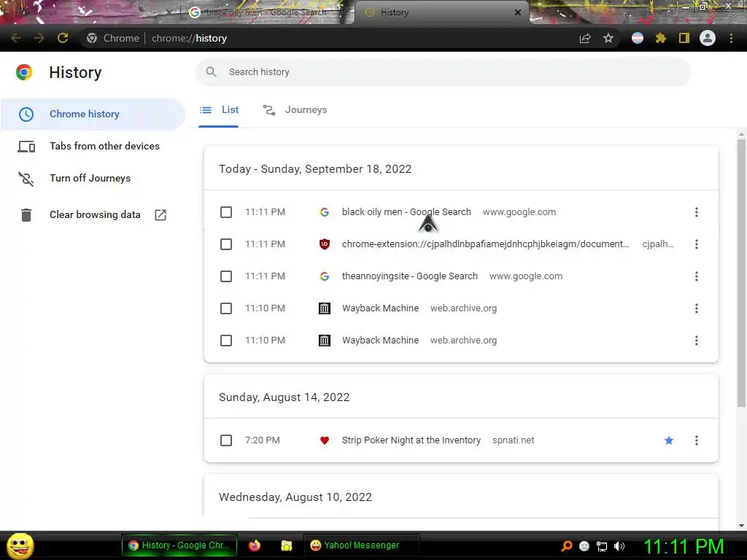Launch Firefox from the taskbar
The image size is (747, 560).
coord(255,545)
